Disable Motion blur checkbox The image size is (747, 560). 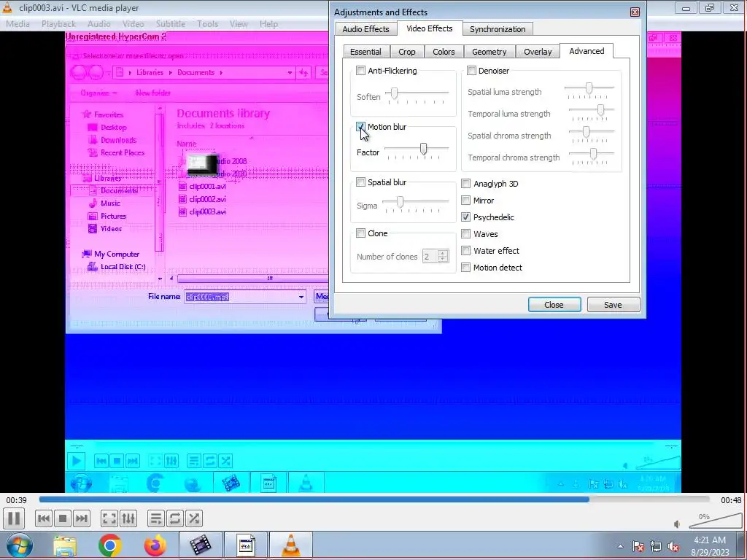pyautogui.click(x=360, y=127)
